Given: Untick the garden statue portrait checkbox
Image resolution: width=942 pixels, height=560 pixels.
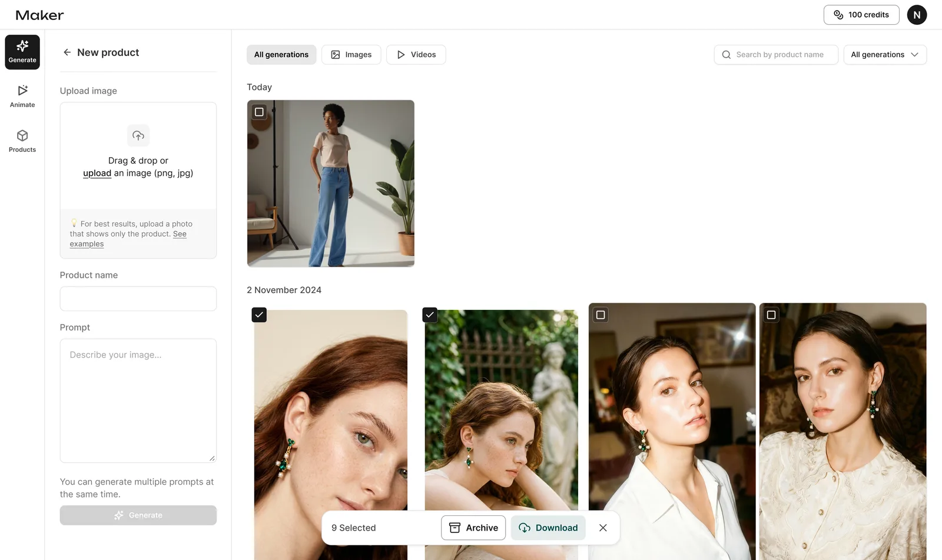Looking at the screenshot, I should point(430,315).
